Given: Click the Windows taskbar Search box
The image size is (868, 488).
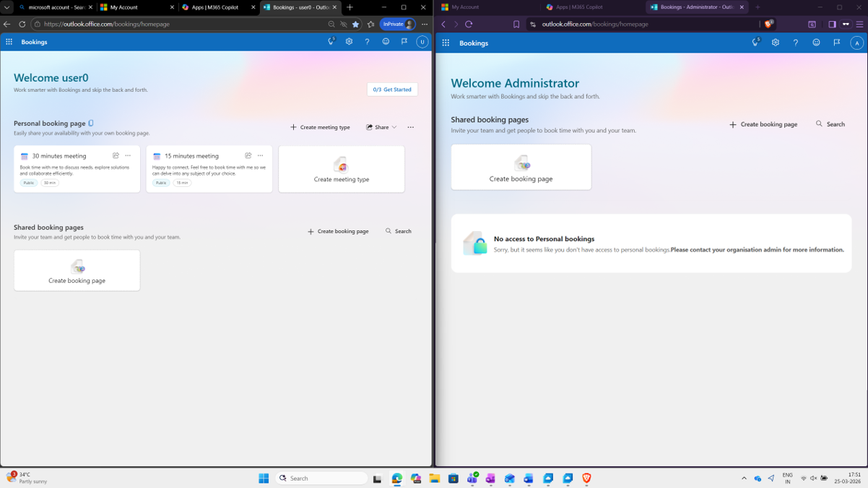Looking at the screenshot, I should pyautogui.click(x=321, y=478).
